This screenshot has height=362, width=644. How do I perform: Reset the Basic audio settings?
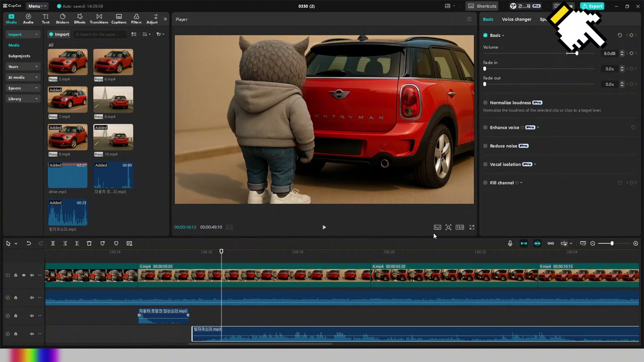pyautogui.click(x=620, y=35)
